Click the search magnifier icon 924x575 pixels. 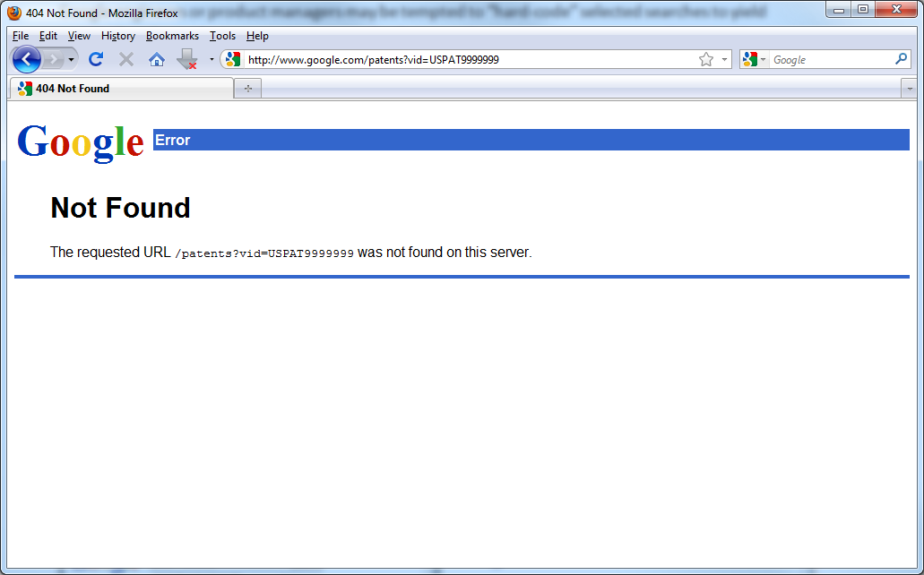coord(901,59)
